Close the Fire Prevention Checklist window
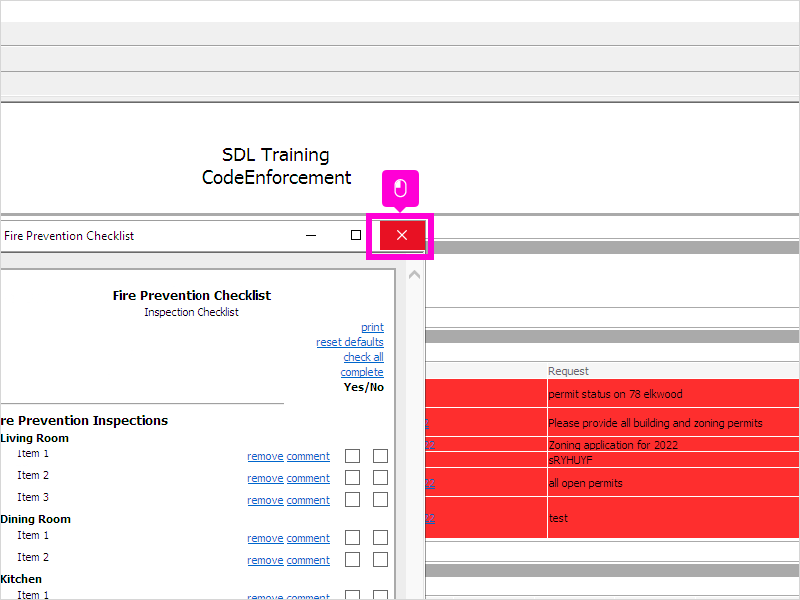Viewport: 800px width, 600px height. click(x=402, y=235)
